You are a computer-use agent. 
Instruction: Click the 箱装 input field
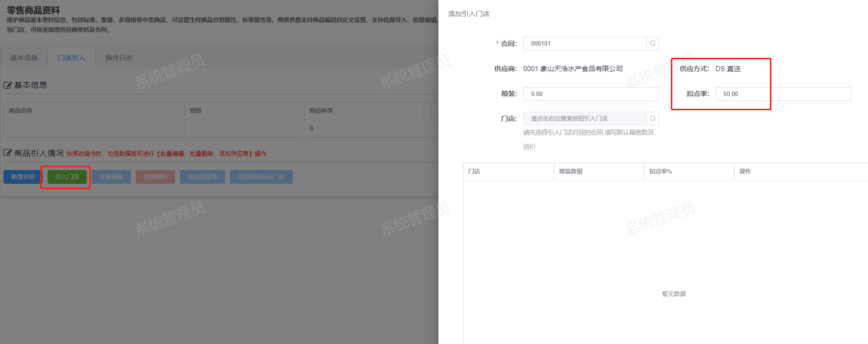coord(591,94)
